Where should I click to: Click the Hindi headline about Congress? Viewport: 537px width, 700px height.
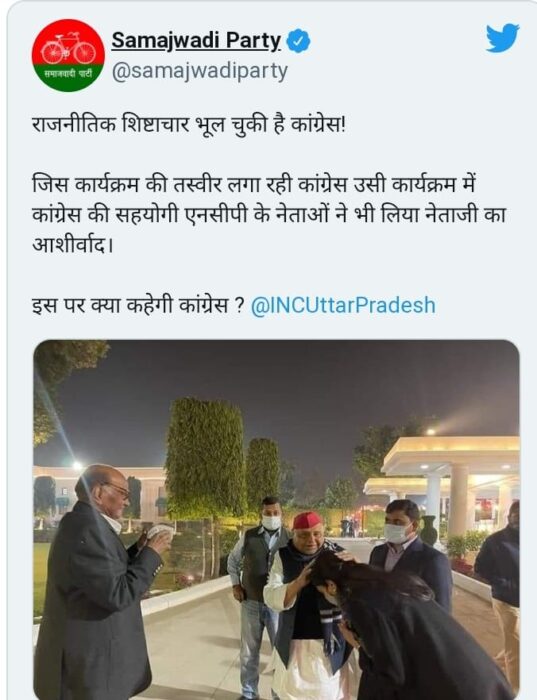(x=189, y=125)
